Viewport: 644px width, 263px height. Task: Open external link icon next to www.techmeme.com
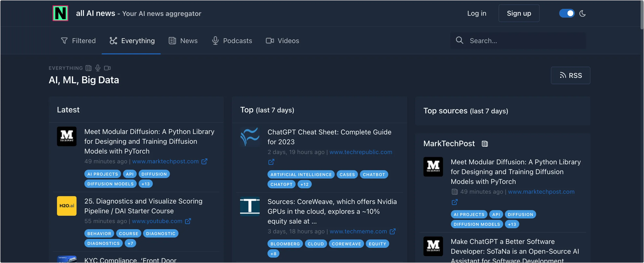point(393,231)
